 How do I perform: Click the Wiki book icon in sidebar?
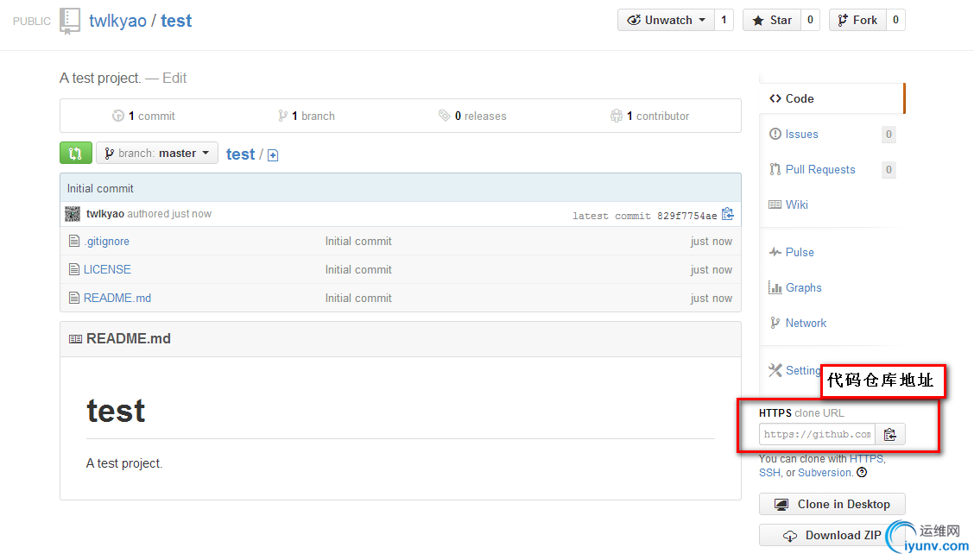pyautogui.click(x=775, y=204)
